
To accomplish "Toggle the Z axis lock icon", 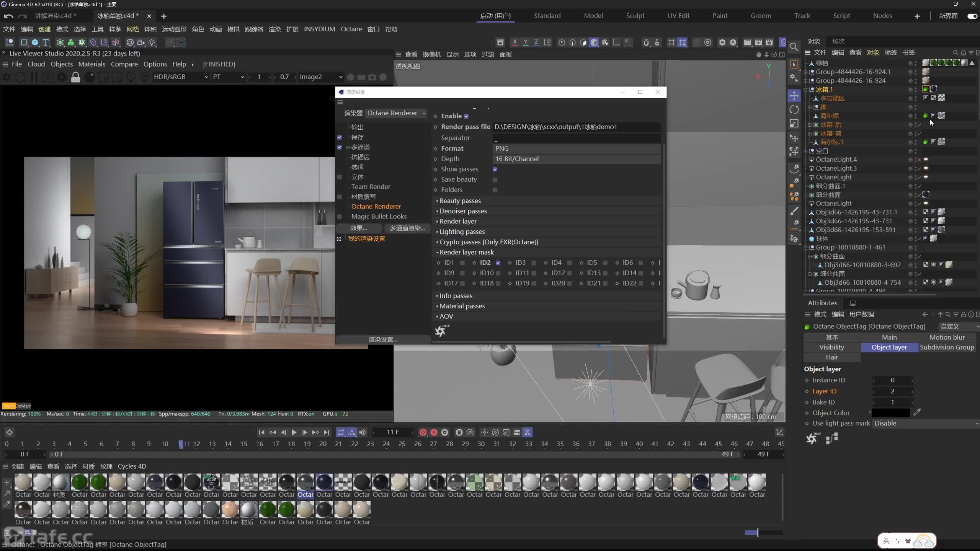I will (536, 42).
